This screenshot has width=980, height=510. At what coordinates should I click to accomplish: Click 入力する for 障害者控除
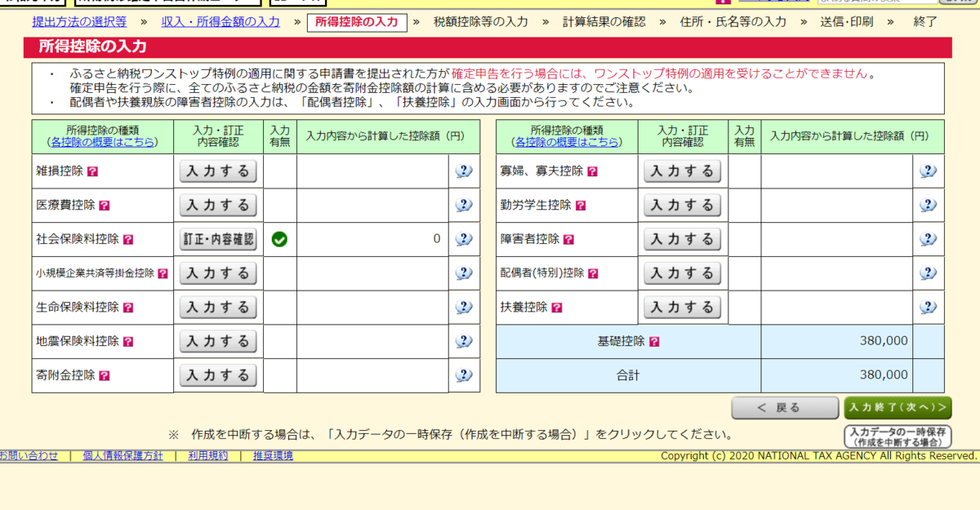click(x=683, y=240)
